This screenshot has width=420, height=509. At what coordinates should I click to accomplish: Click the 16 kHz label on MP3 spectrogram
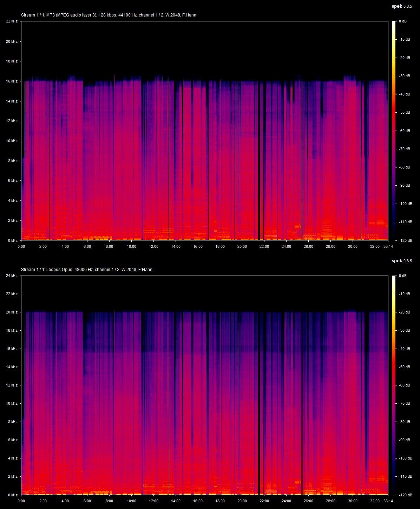(12, 81)
